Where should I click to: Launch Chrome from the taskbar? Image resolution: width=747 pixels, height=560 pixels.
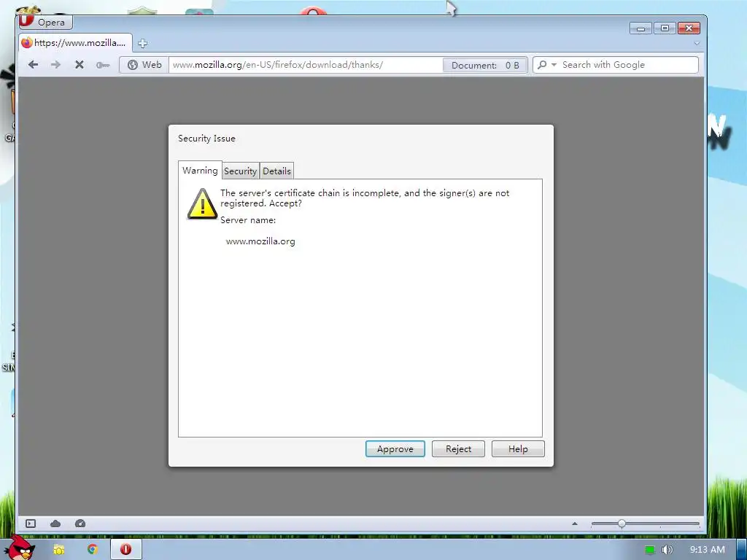tap(93, 550)
